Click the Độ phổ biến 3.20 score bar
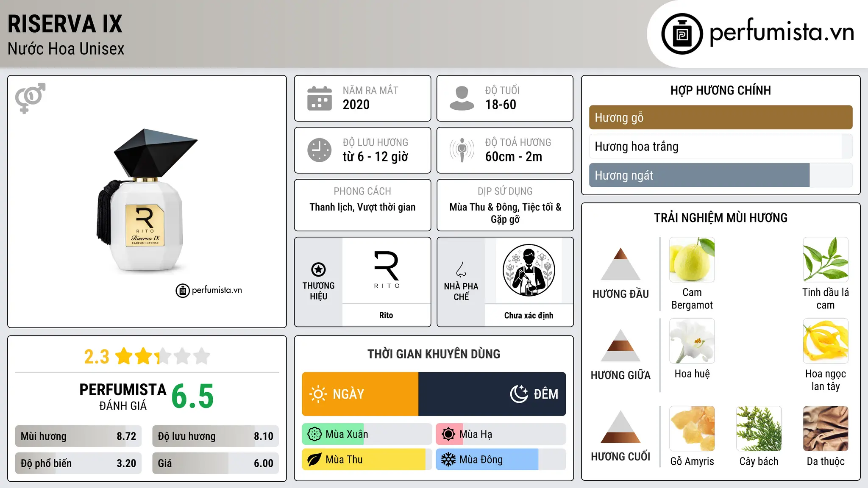This screenshot has width=868, height=488. click(x=78, y=463)
